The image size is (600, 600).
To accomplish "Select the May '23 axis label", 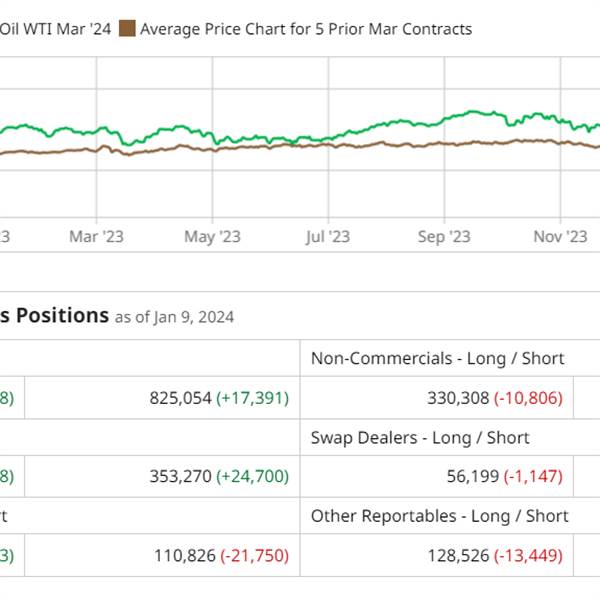I will [x=212, y=236].
